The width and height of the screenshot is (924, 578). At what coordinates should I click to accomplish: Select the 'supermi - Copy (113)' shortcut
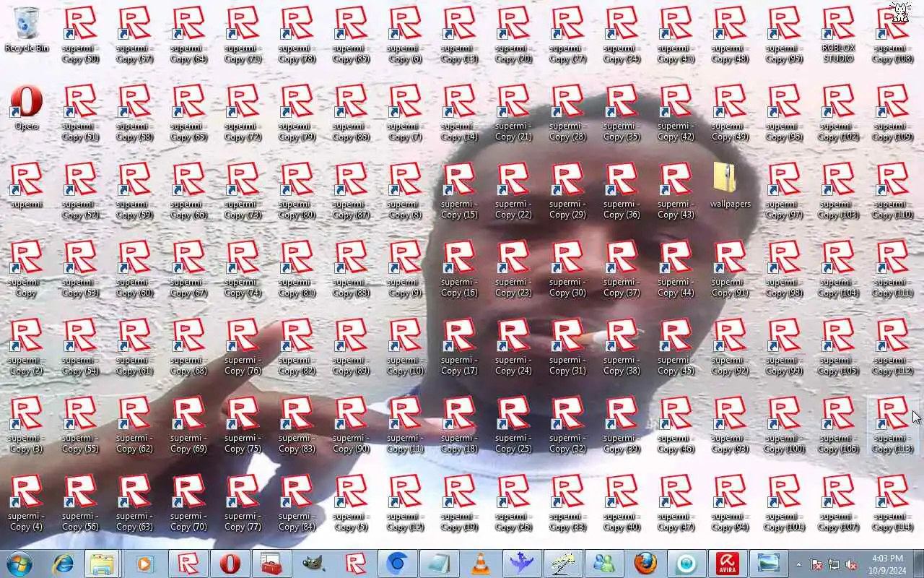click(x=893, y=425)
